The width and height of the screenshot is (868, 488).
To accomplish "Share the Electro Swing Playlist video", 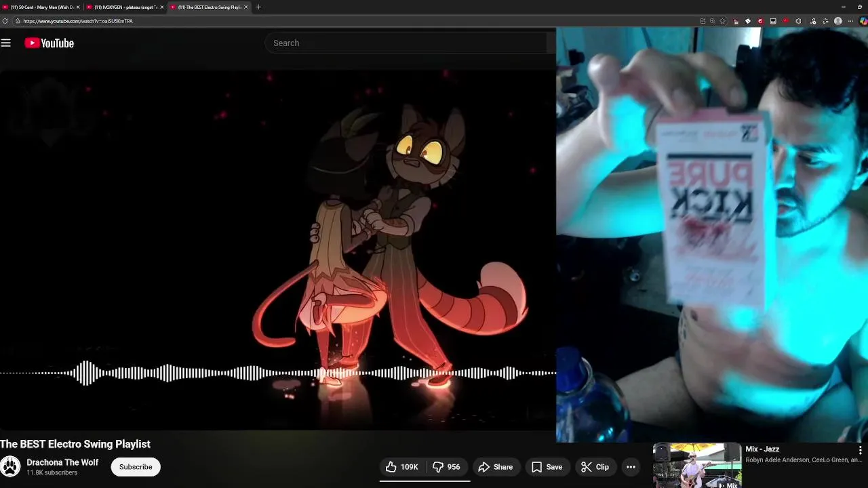I will coord(495,467).
